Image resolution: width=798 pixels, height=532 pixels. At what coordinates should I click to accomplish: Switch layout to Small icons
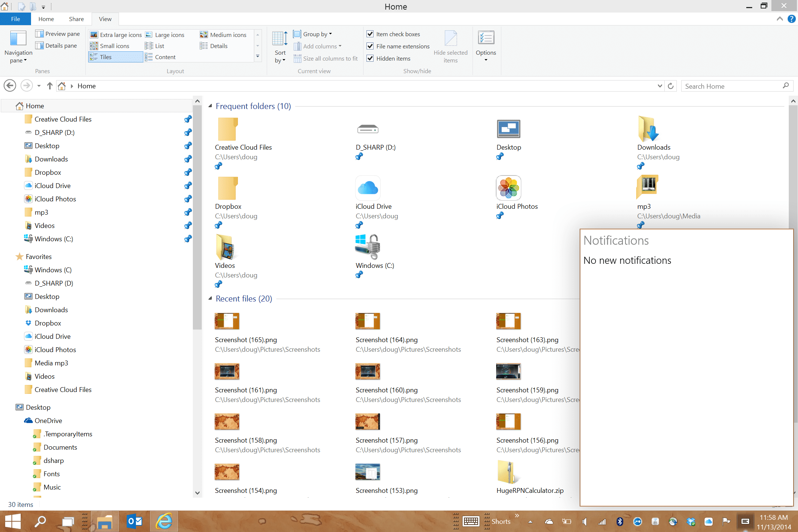[x=110, y=46]
